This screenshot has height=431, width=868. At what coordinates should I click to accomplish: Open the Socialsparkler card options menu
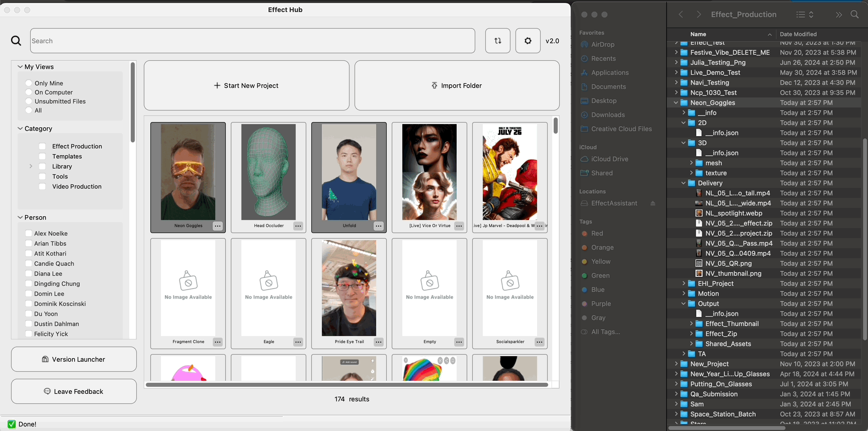click(540, 342)
